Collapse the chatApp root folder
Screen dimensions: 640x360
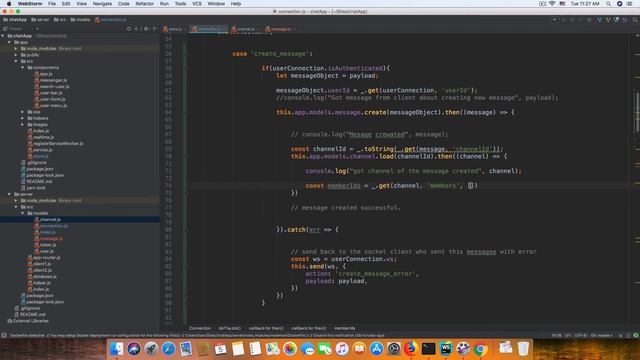pos(3,36)
